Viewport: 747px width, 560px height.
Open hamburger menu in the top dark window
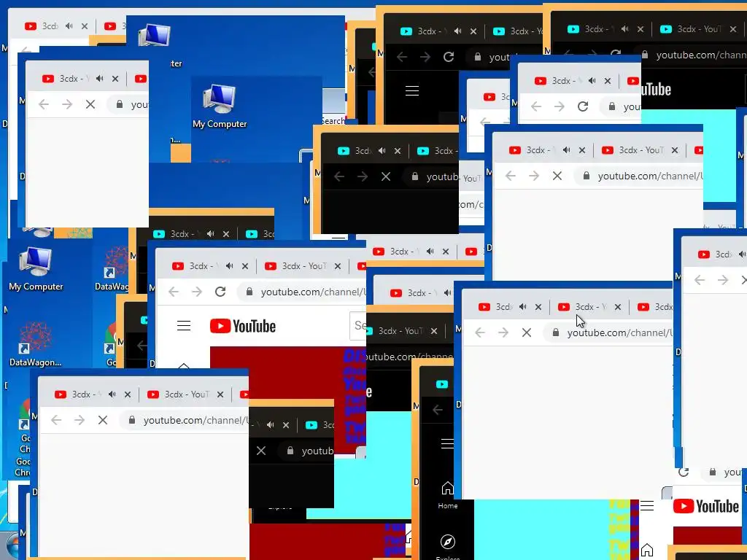[x=412, y=90]
